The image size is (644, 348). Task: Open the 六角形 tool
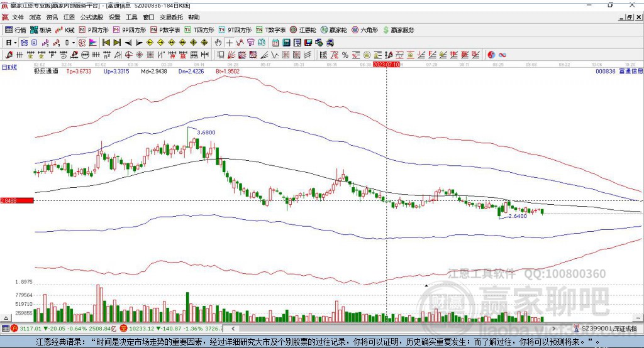(365, 30)
